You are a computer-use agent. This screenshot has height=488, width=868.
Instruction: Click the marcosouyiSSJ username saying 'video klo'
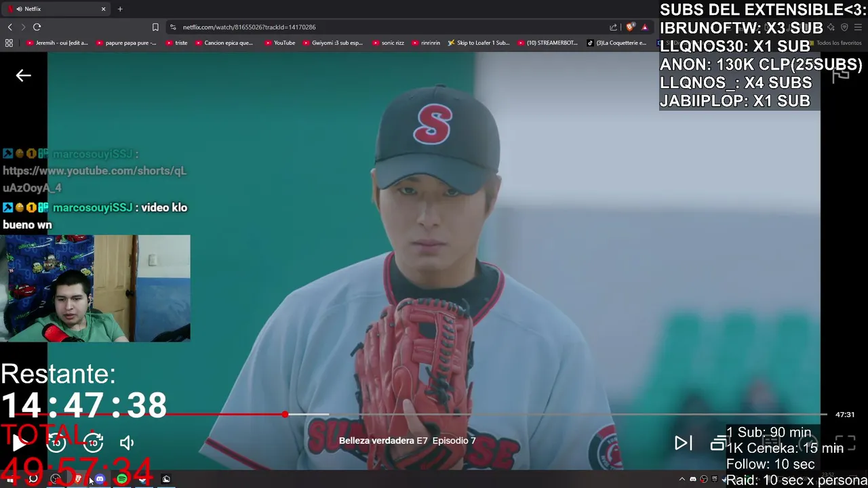[92, 207]
